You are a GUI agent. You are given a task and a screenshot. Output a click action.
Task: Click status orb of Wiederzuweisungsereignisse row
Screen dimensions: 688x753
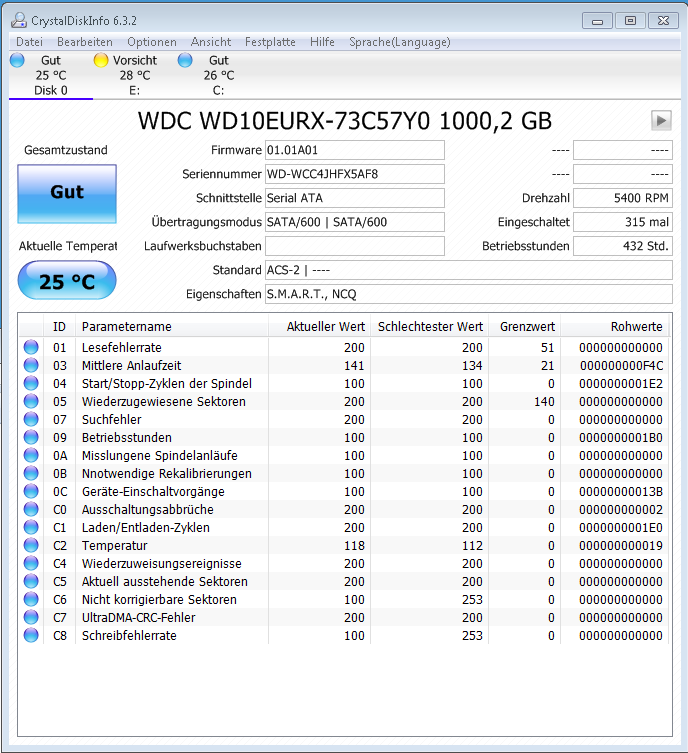(31, 563)
